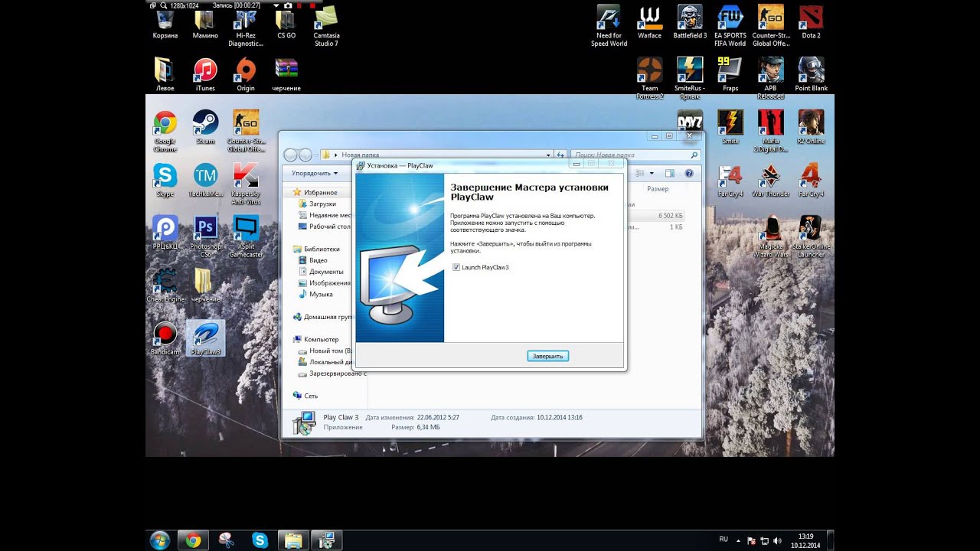The image size is (980, 551).
Task: Open Chrome from the taskbar
Action: (x=193, y=540)
